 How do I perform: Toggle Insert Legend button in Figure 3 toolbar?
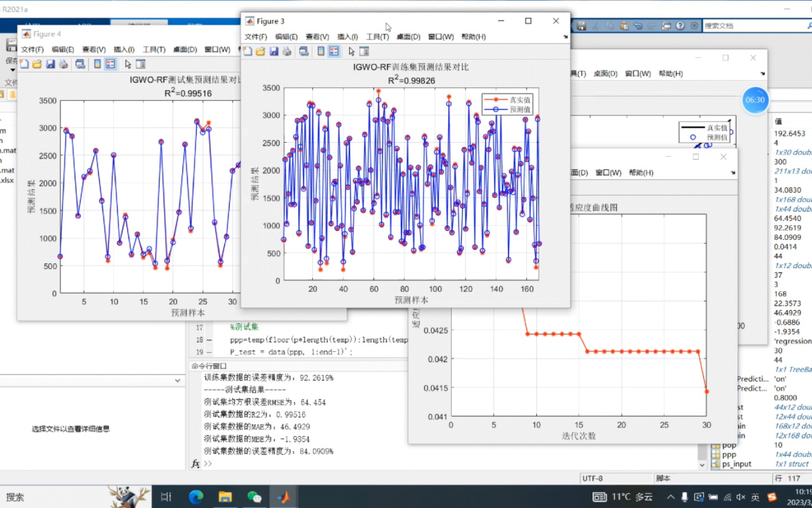[x=334, y=51]
